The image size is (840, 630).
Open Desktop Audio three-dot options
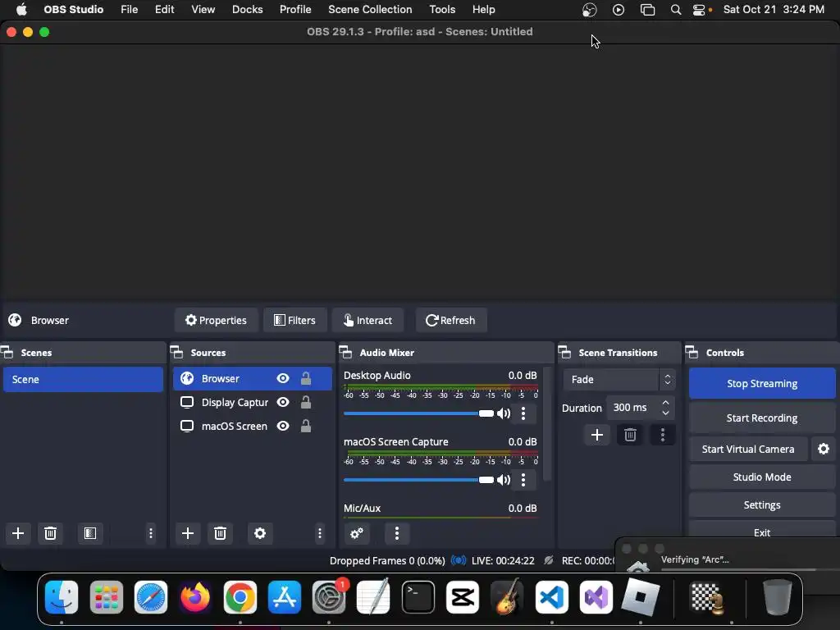coord(523,413)
